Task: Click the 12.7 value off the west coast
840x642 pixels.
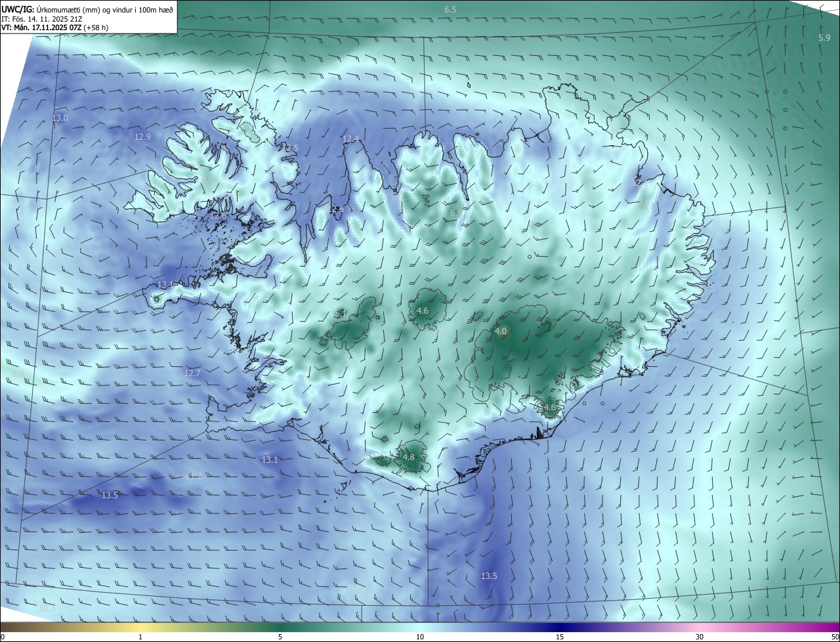Action: click(192, 373)
